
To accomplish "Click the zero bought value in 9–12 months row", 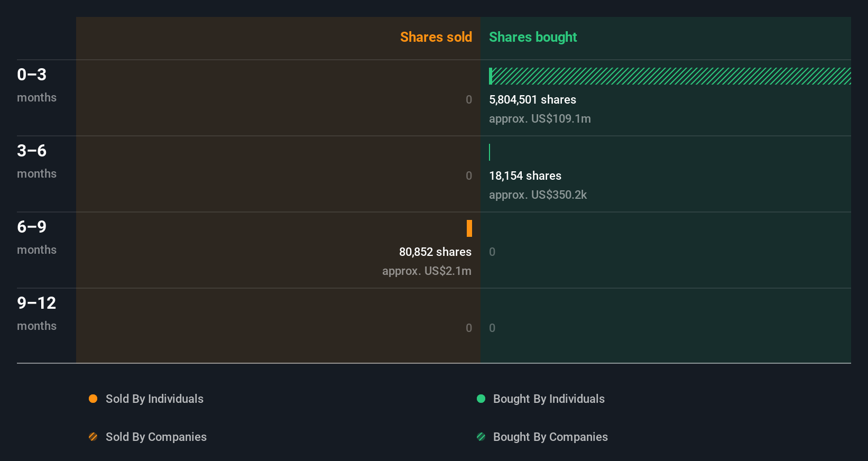I will point(492,328).
